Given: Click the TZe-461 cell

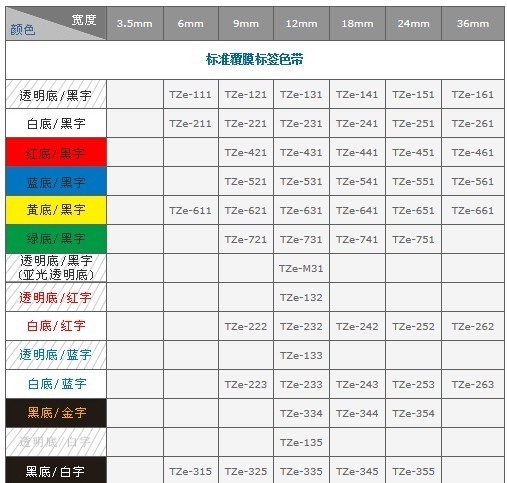Looking at the screenshot, I should click(473, 152).
